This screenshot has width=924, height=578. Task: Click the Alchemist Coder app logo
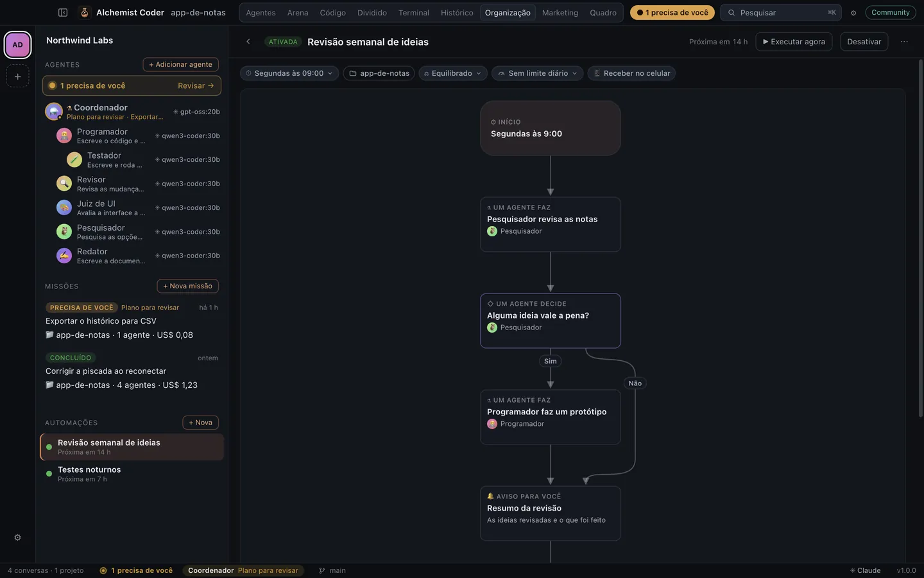(84, 12)
